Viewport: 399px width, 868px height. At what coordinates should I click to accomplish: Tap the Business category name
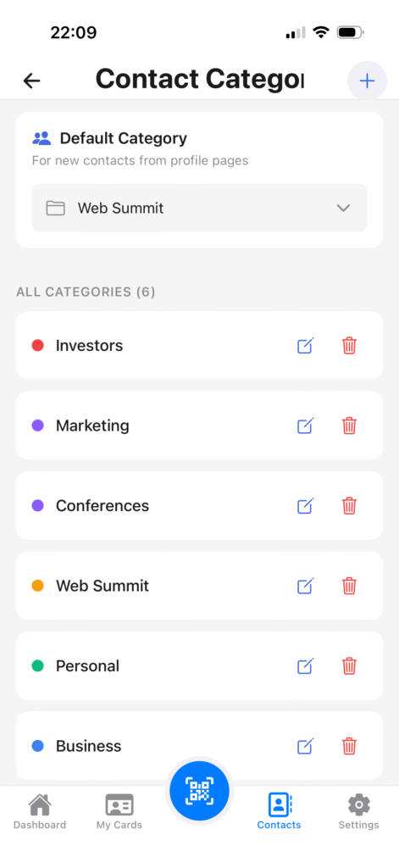pos(89,746)
